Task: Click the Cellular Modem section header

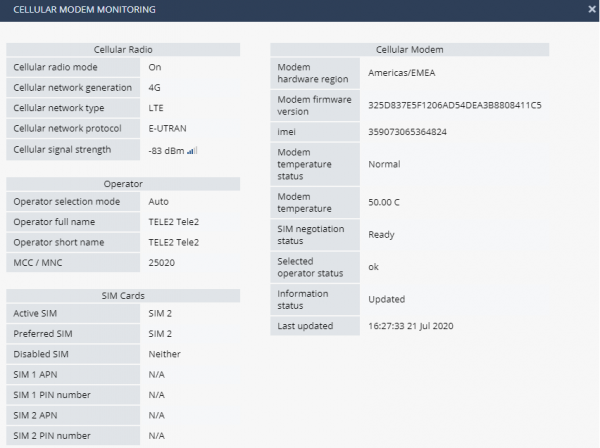Action: pyautogui.click(x=409, y=49)
